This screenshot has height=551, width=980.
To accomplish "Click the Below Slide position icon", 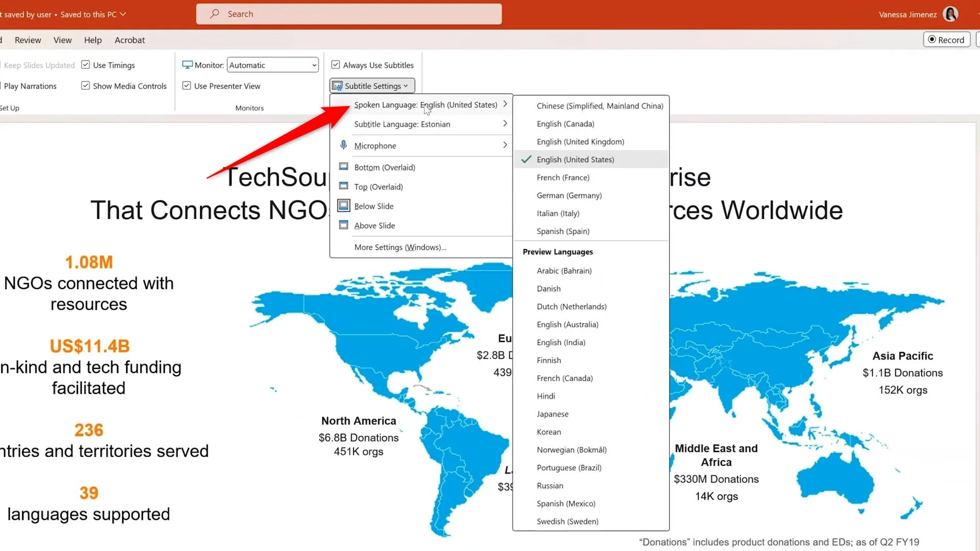I will tap(344, 206).
